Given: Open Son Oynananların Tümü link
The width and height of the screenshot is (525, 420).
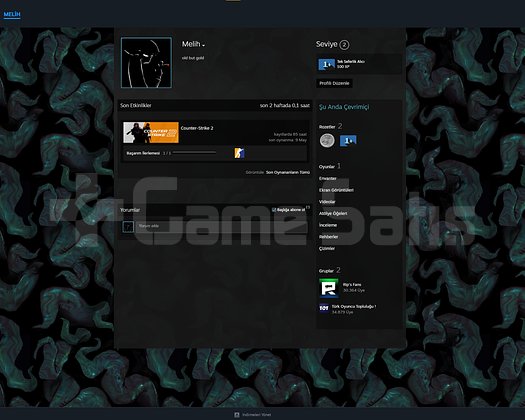Looking at the screenshot, I should click(x=288, y=172).
